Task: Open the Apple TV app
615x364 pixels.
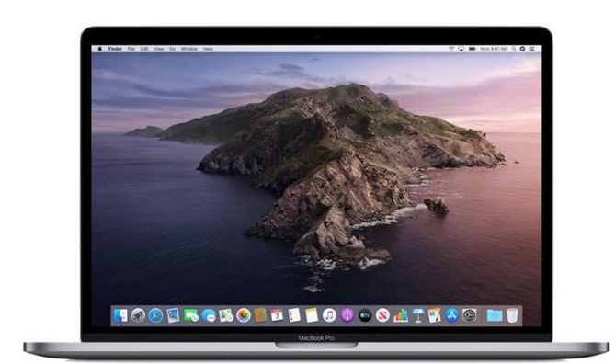Action: 365,315
